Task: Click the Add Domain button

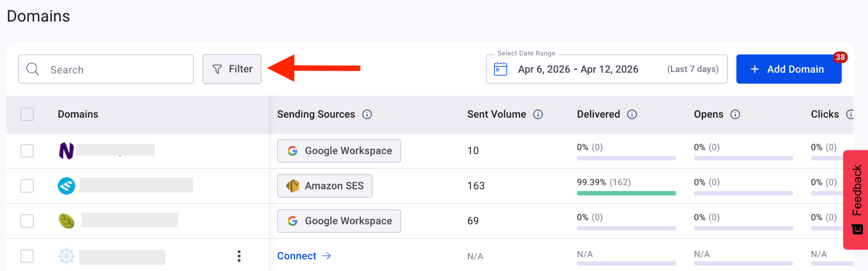Action: pyautogui.click(x=788, y=69)
